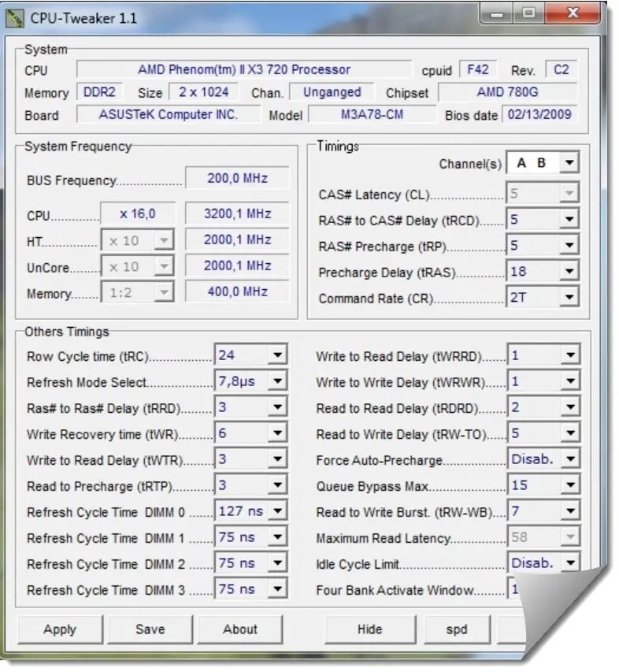This screenshot has width=619, height=672.
Task: Click the Apply button
Action: point(60,629)
